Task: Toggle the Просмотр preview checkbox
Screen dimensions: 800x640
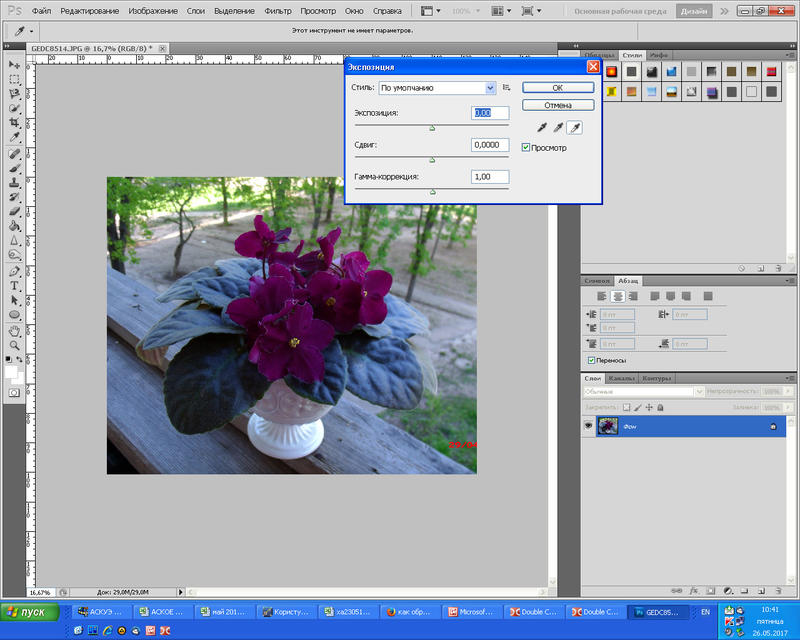Action: pos(526,148)
